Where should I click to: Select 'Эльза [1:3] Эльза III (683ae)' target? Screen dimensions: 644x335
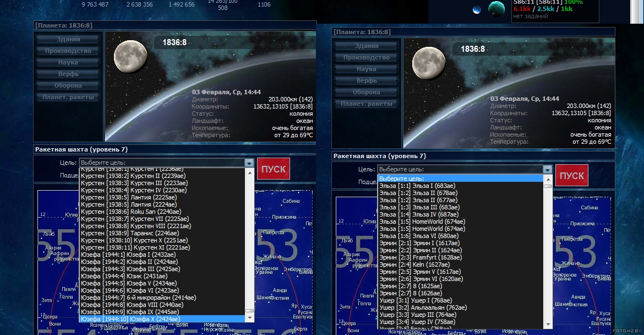click(460, 207)
